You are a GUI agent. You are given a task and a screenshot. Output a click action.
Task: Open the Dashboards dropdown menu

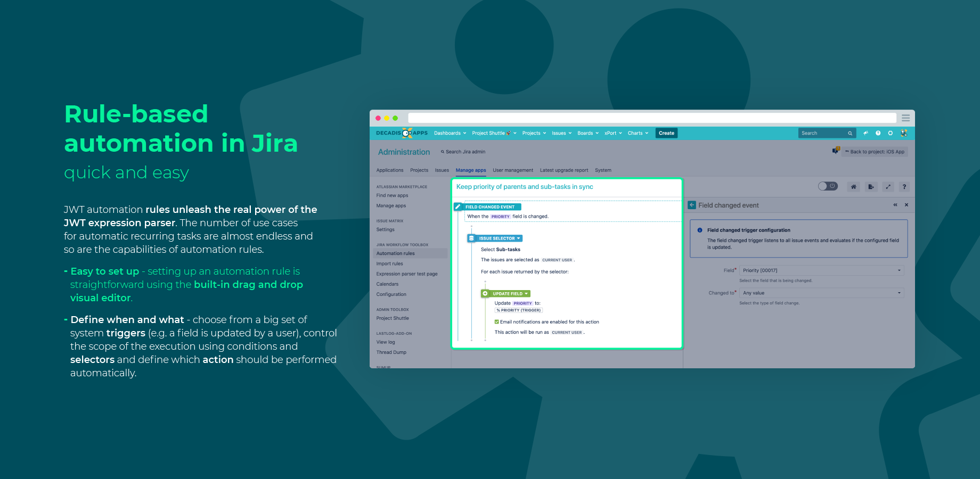coord(450,133)
